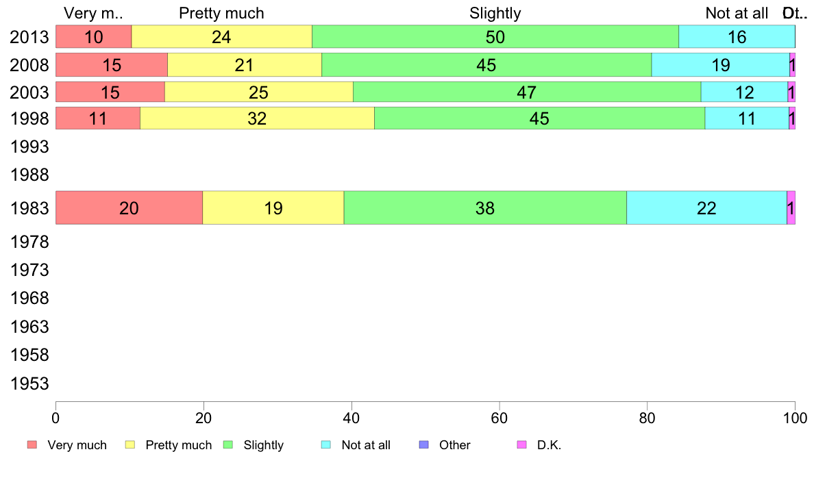Select the 1983 Very much segment showing 20
The height and width of the screenshot is (504, 814).
pos(129,207)
